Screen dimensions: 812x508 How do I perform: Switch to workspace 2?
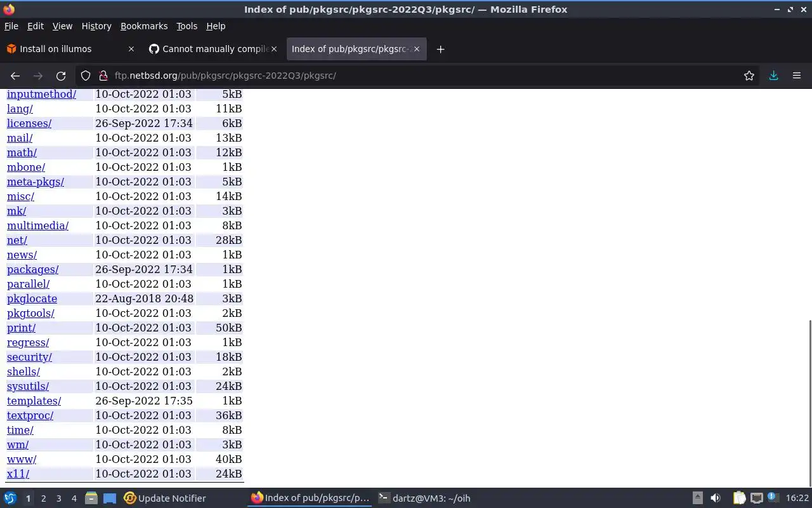coord(44,498)
